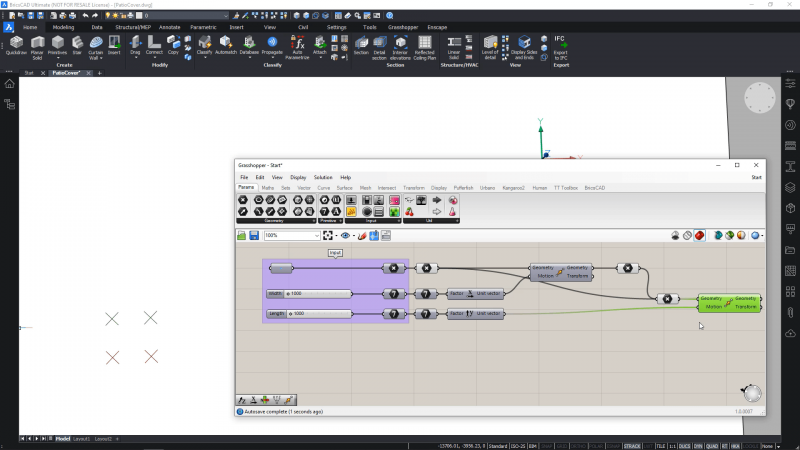This screenshot has width=800, height=450.
Task: Select the green Geometry Transform move component
Action: (x=729, y=302)
